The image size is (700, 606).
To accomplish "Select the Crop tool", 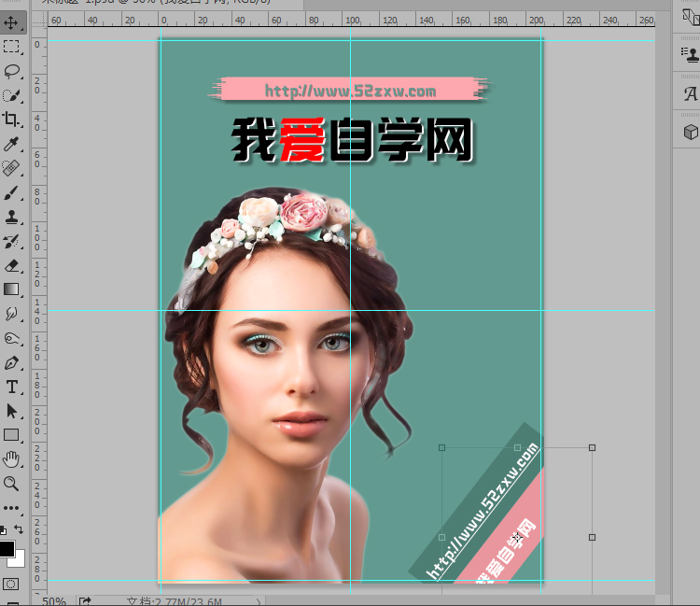I will [11, 120].
